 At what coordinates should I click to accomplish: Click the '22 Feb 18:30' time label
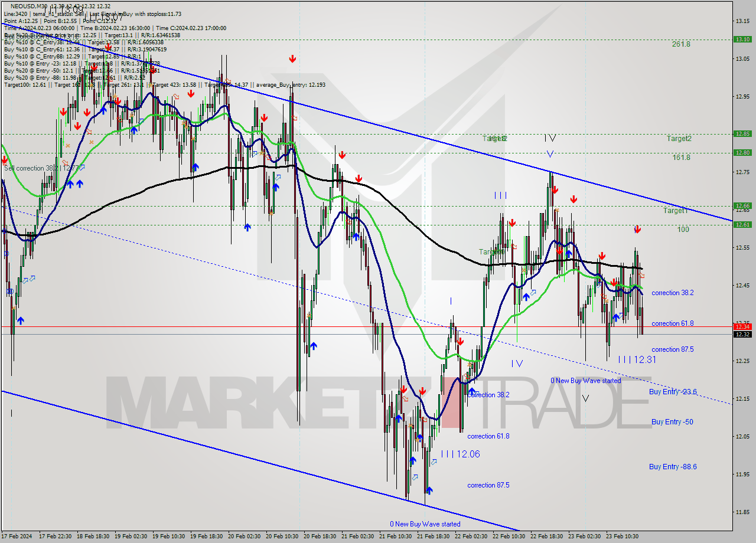[547, 537]
